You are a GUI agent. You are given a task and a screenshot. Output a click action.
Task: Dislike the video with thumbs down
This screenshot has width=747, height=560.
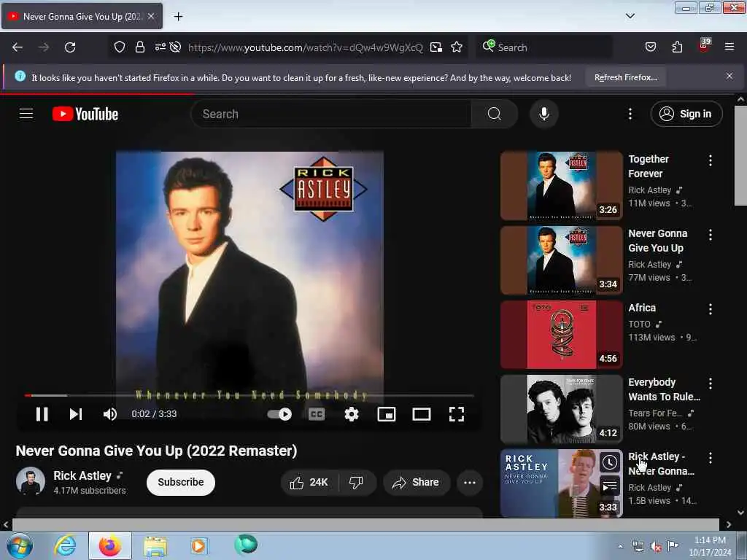tap(356, 483)
